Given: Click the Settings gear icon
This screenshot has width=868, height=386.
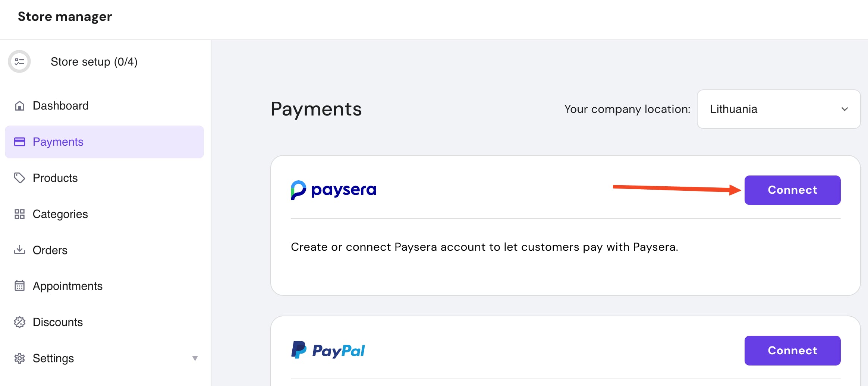Looking at the screenshot, I should [19, 358].
